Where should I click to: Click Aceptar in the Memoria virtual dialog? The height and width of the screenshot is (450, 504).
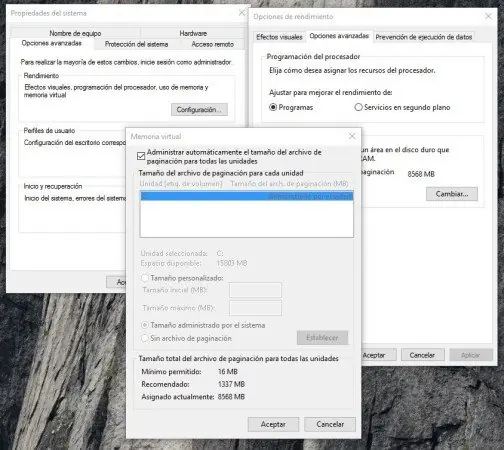273,424
